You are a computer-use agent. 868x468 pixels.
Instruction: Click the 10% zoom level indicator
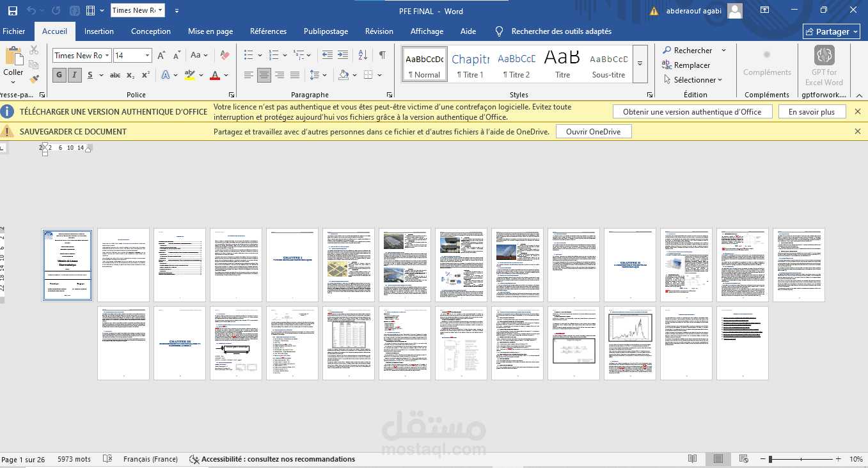856,459
